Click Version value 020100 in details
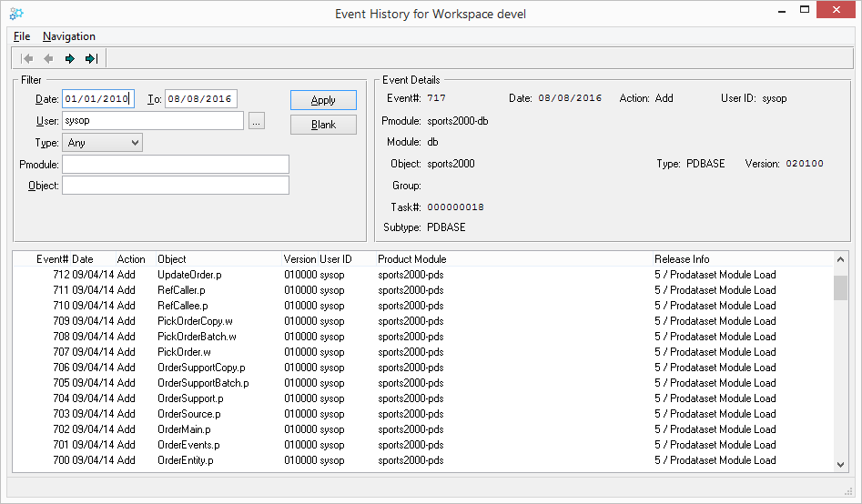The image size is (862, 504). [805, 163]
